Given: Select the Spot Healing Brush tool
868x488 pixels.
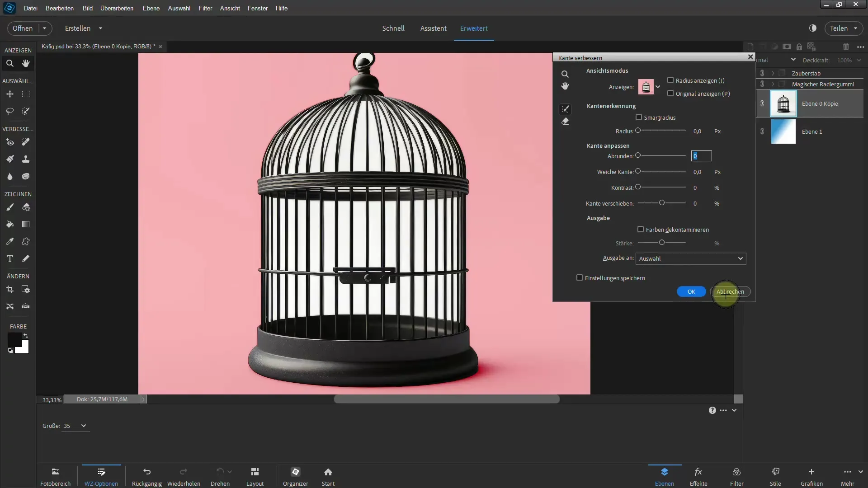Looking at the screenshot, I should 26,142.
